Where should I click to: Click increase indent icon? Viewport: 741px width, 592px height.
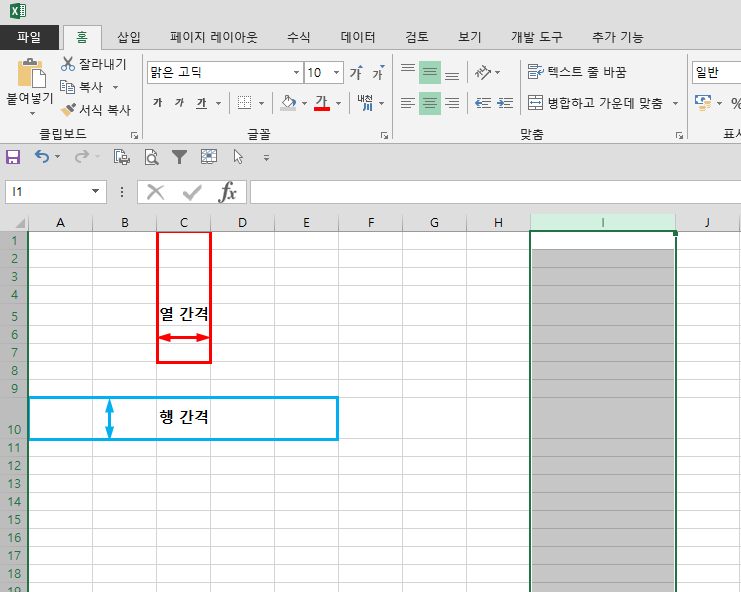505,103
